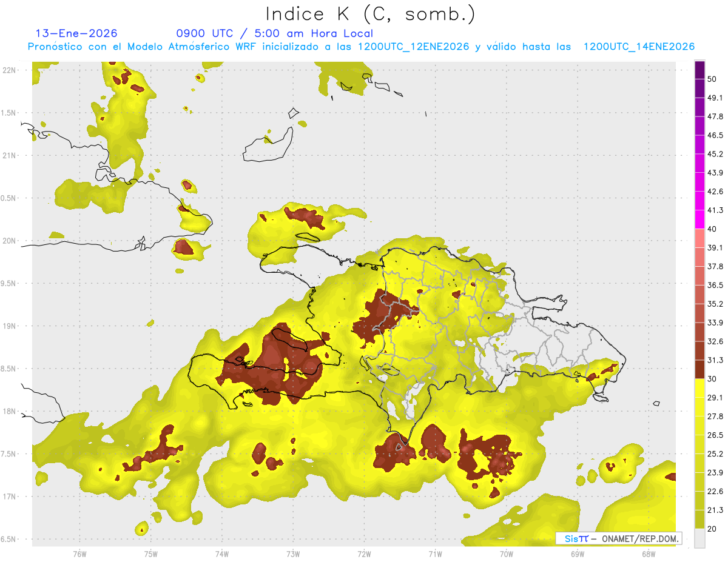Viewport: 728px width, 562px height.
Task: Click the initialization time '1200UTC_12ENE2026'
Action: click(x=413, y=47)
